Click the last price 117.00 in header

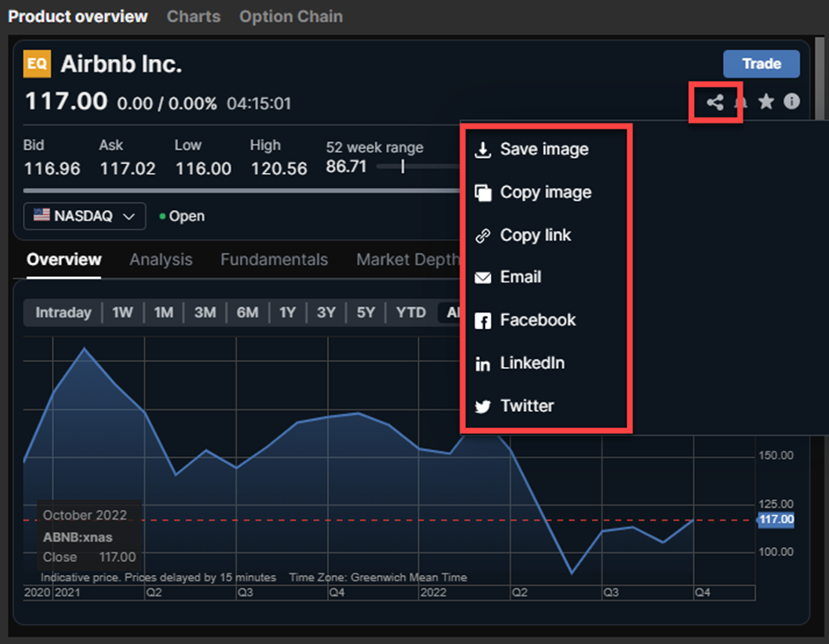pos(66,101)
